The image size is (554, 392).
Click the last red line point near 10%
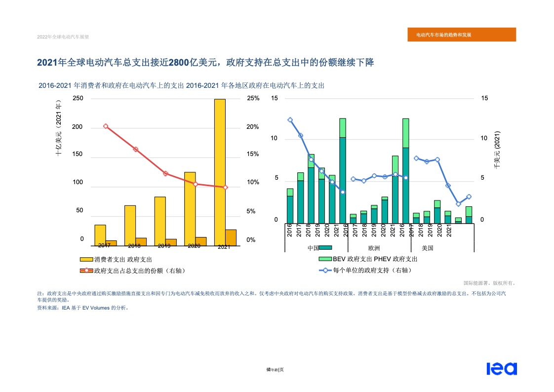tap(225, 188)
